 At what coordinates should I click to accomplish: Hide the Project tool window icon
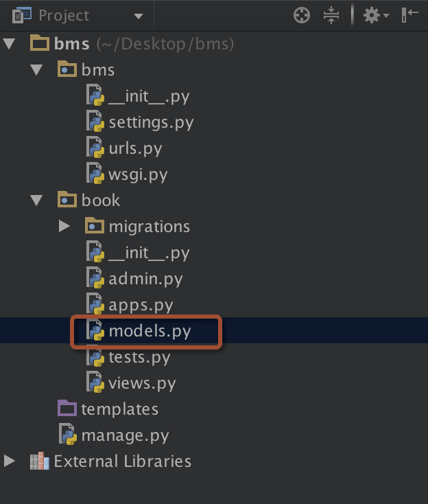[x=409, y=15]
